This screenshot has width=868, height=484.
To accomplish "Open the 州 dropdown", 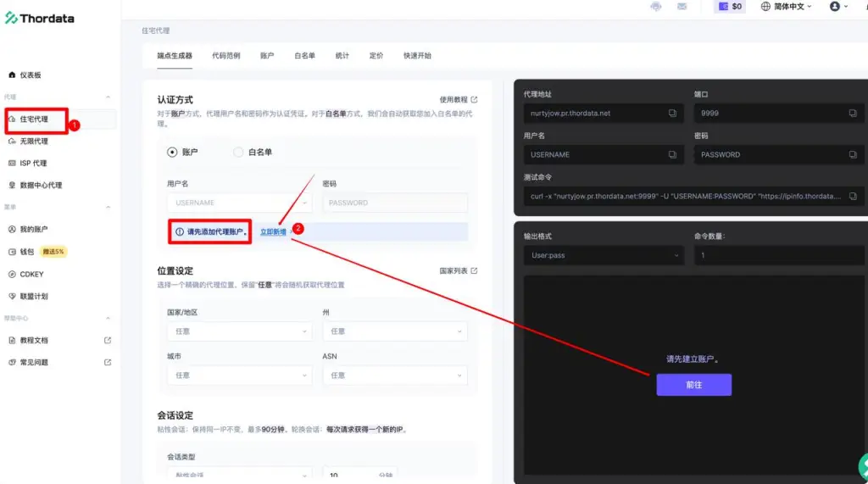I will (x=395, y=331).
